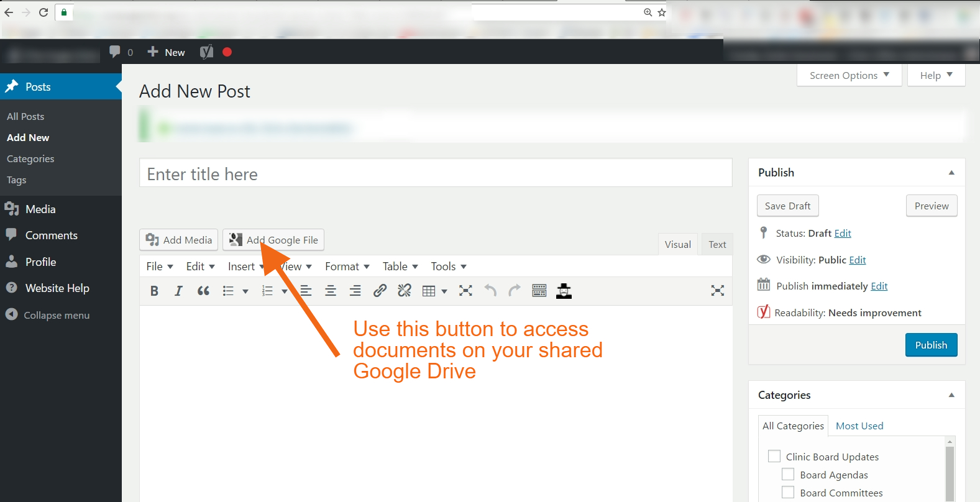Select the Board Committees category checkbox
This screenshot has height=502, width=980.
[788, 493]
